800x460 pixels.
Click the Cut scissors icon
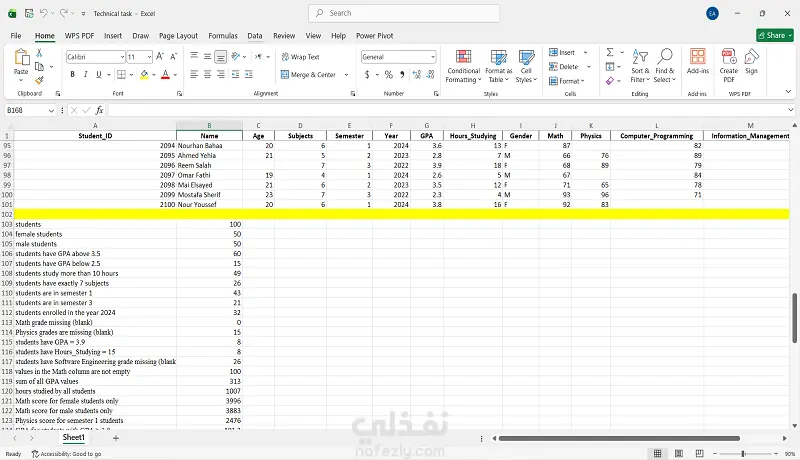point(39,53)
